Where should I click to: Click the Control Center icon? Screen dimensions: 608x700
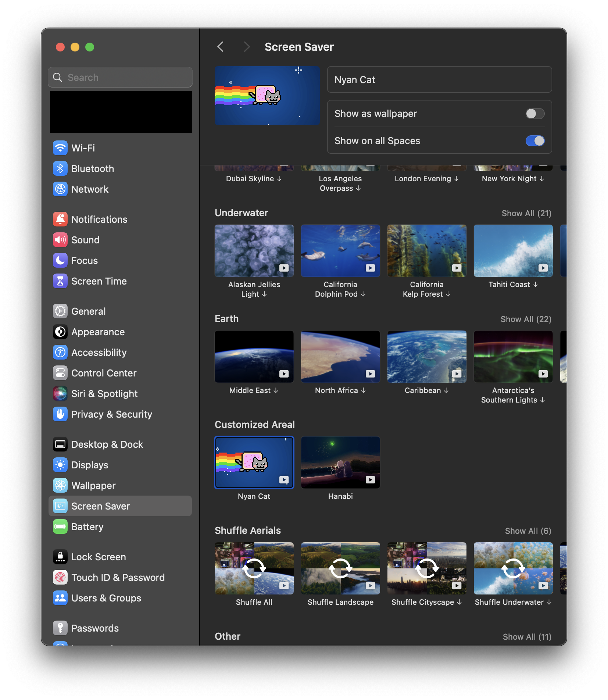click(x=60, y=373)
